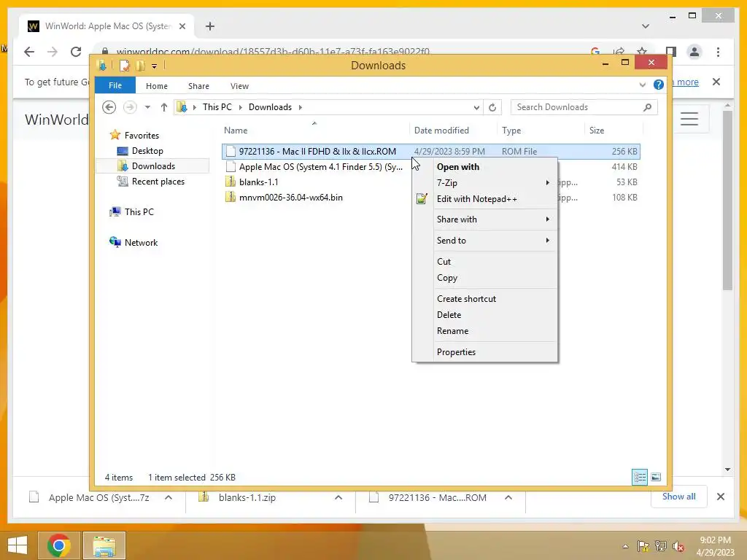Refresh the Downloads folder view
This screenshot has height=560, width=747.
click(492, 108)
